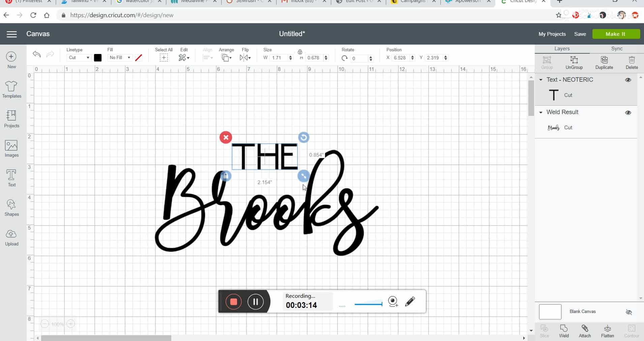Viewport: 644px width, 341px height.
Task: Toggle Blank Canvas visibility
Action: click(x=628, y=312)
